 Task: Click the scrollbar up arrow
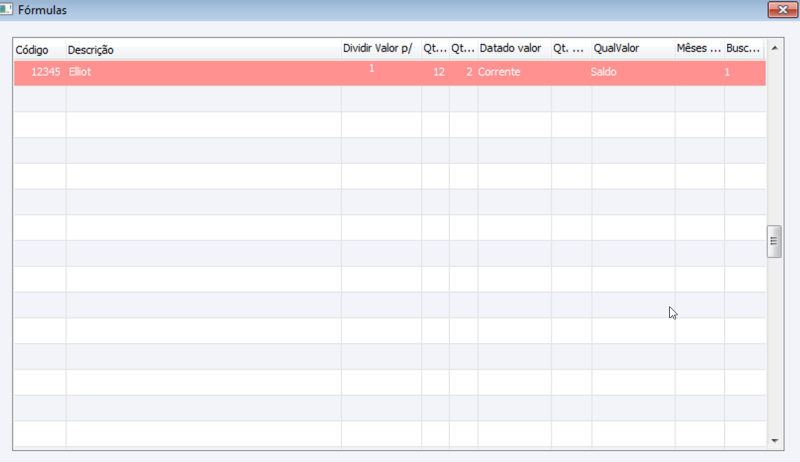pos(774,48)
